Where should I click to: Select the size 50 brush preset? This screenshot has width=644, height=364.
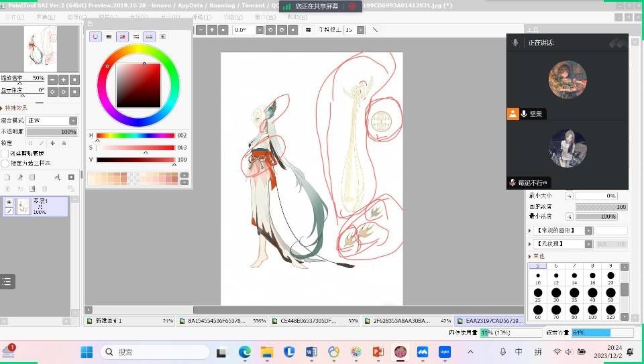pyautogui.click(x=610, y=293)
